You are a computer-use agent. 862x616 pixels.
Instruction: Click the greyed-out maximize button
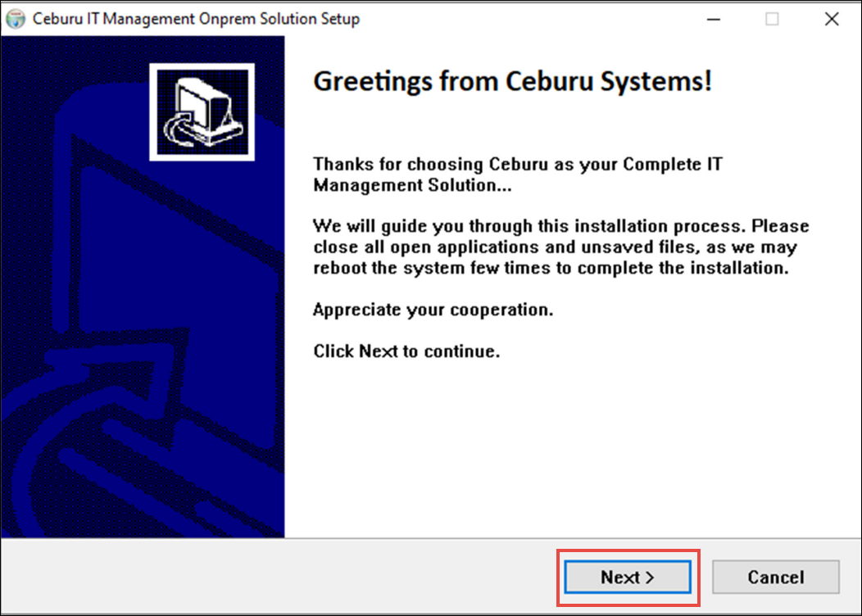[x=772, y=19]
